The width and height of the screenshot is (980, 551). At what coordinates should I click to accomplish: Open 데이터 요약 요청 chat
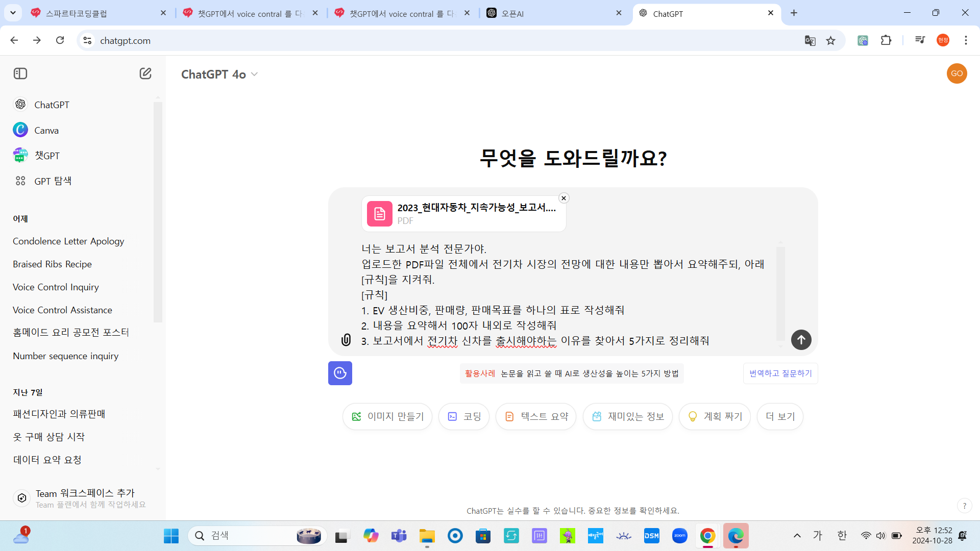point(47,460)
